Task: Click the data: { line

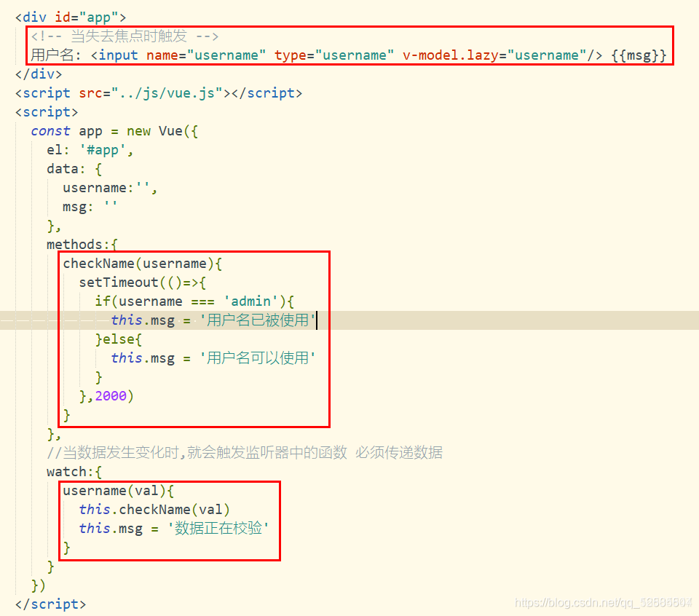Action: [x=74, y=169]
